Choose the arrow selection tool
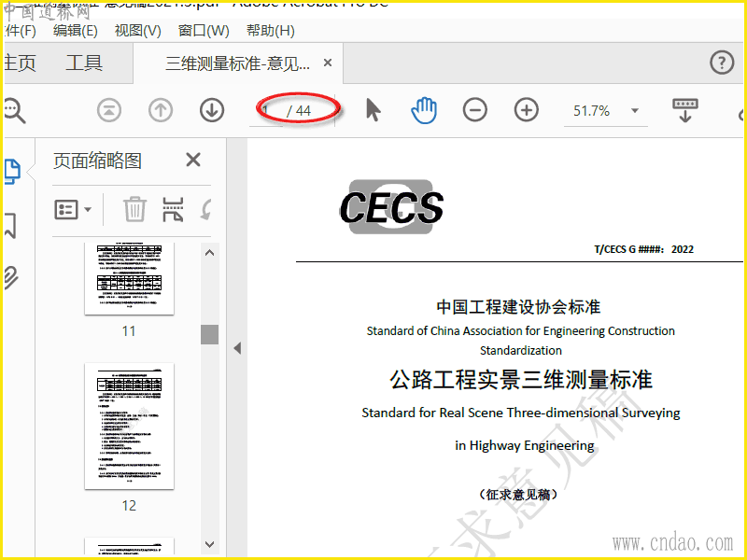The image size is (747, 560). point(373,110)
